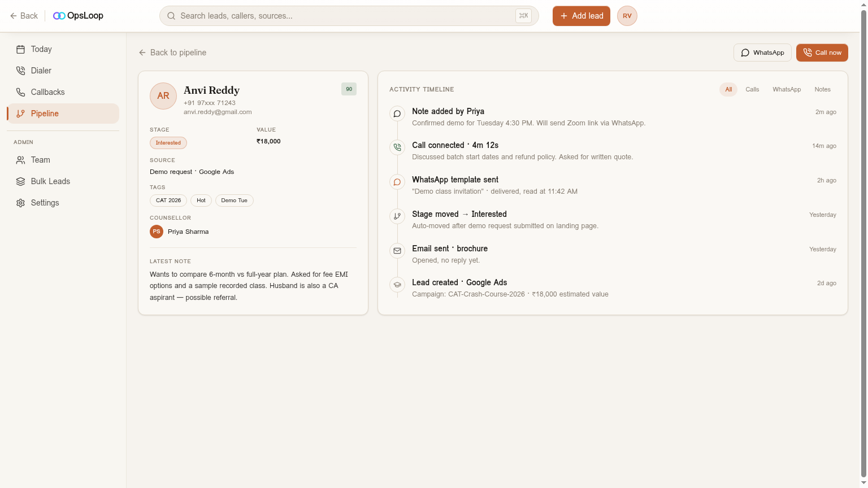Screen dimensions: 868x488
Task: Focus the search leads input field
Action: (x=349, y=16)
